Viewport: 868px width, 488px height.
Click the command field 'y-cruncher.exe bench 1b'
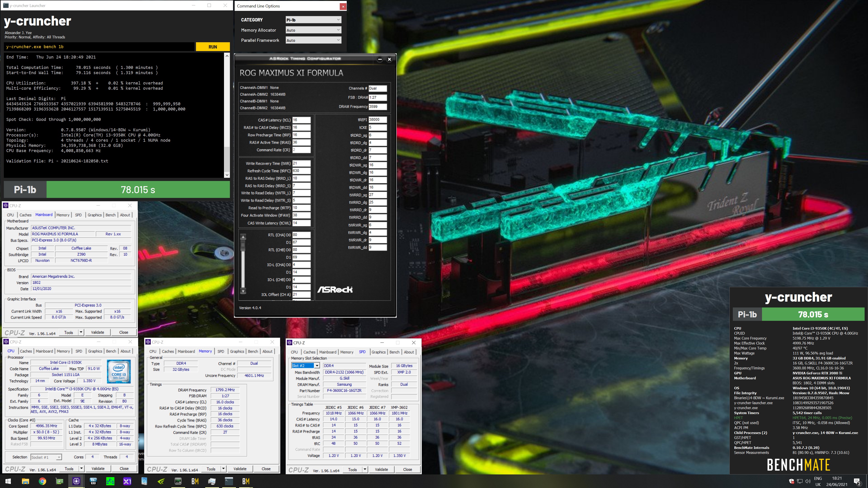99,47
